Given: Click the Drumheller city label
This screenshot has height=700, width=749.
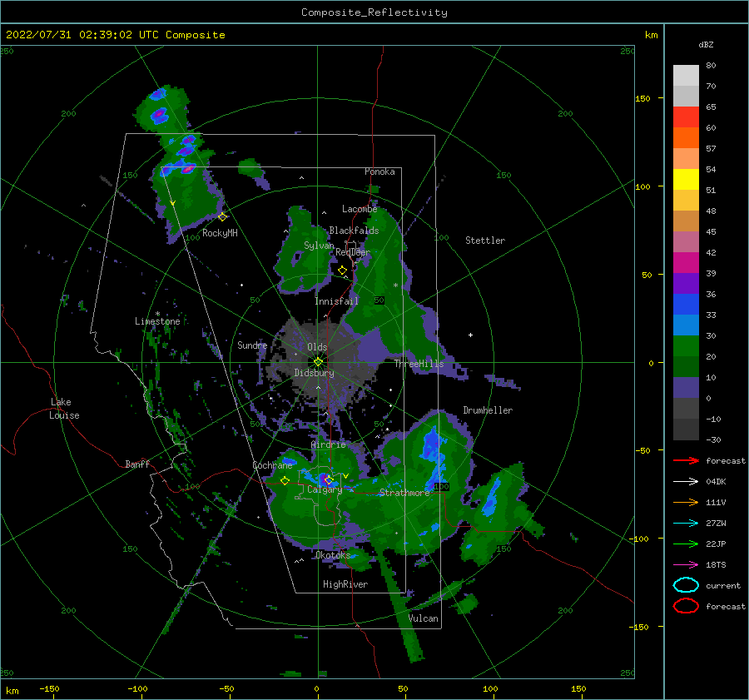Looking at the screenshot, I should coord(488,410).
